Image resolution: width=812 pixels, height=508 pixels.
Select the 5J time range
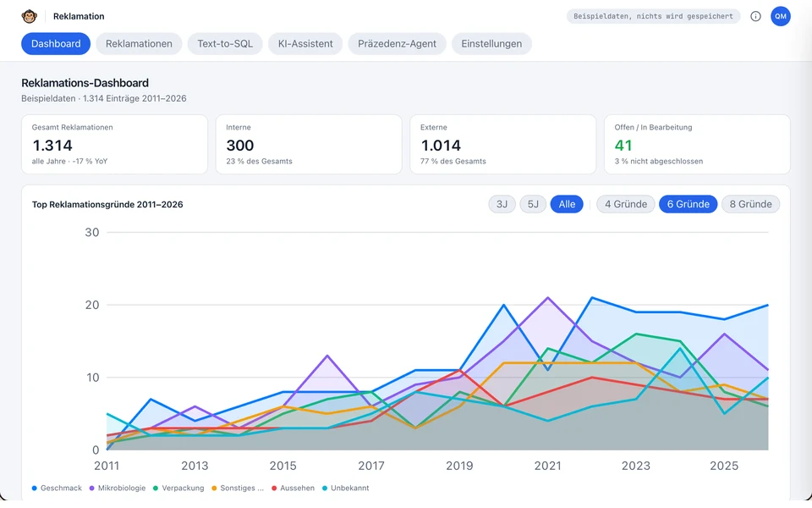point(533,204)
